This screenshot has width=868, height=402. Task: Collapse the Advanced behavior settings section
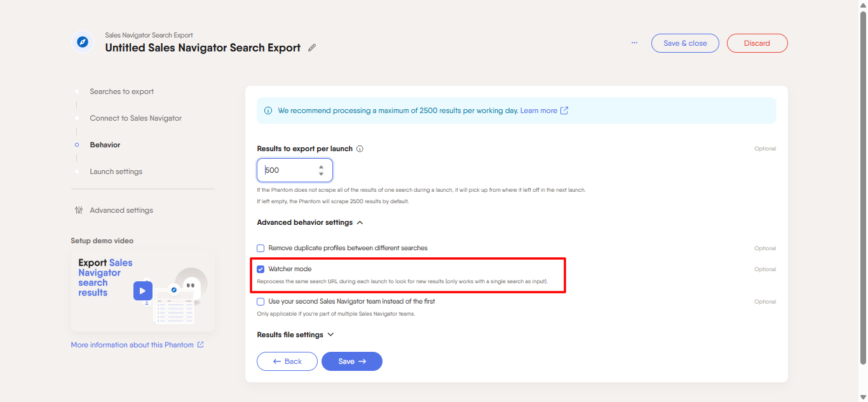pyautogui.click(x=360, y=222)
